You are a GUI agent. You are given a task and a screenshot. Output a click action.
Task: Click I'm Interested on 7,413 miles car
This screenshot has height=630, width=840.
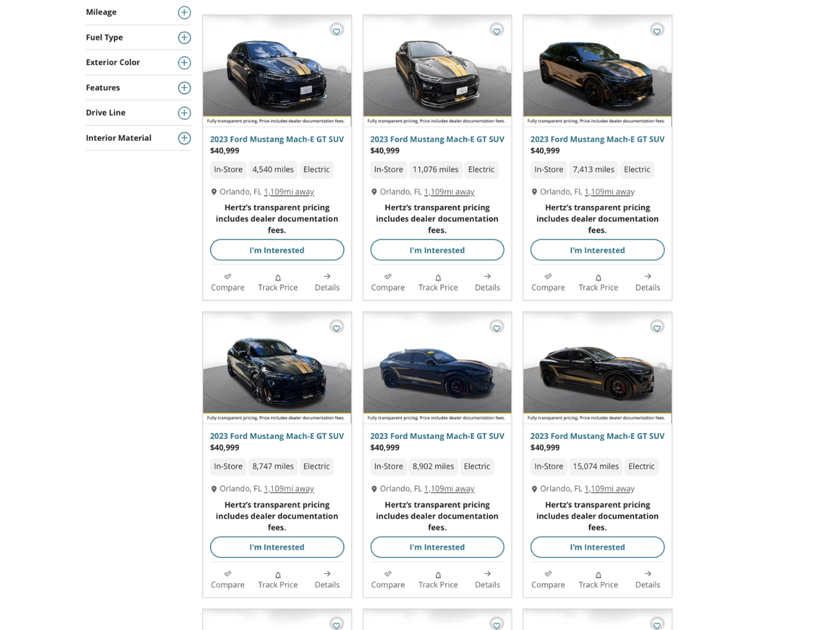pyautogui.click(x=598, y=250)
